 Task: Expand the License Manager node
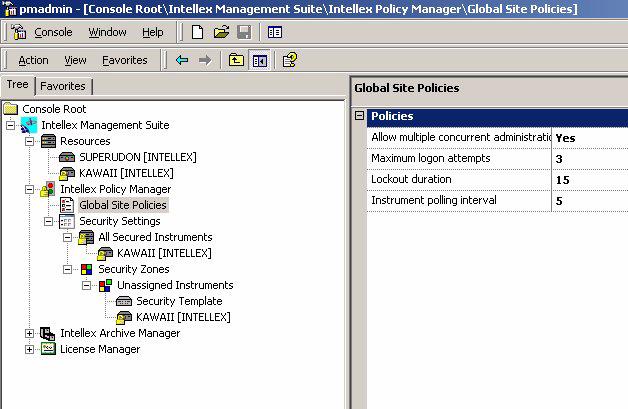pyautogui.click(x=29, y=349)
